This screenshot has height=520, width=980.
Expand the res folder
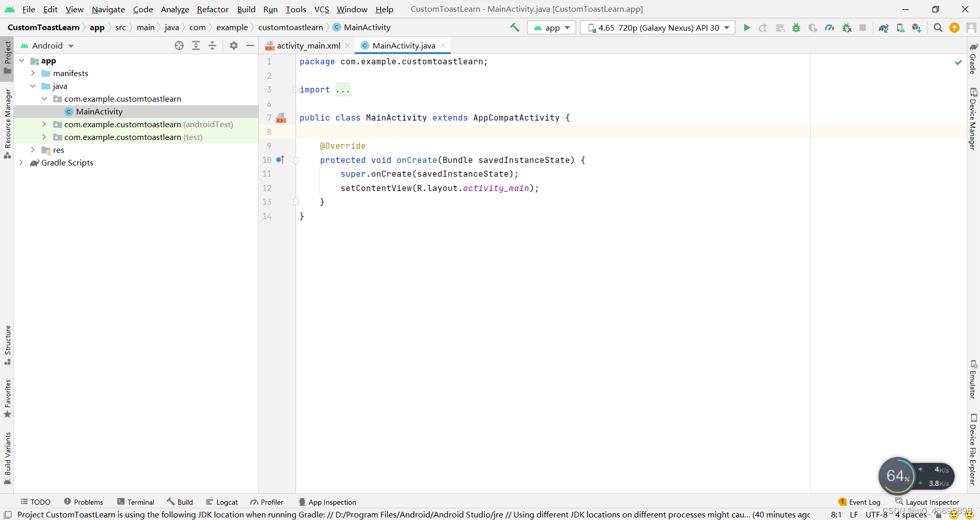(33, 150)
